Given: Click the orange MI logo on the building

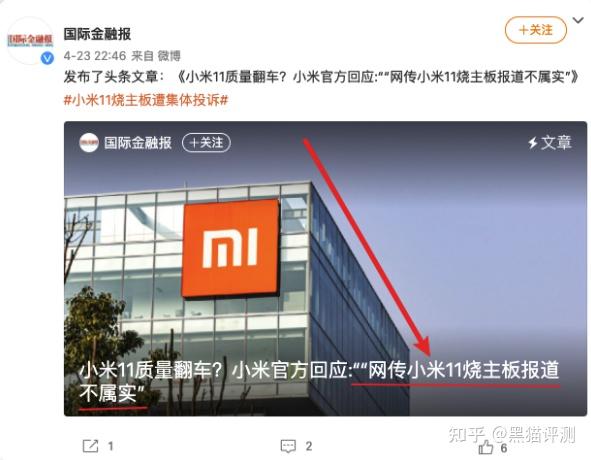Looking at the screenshot, I should [231, 248].
